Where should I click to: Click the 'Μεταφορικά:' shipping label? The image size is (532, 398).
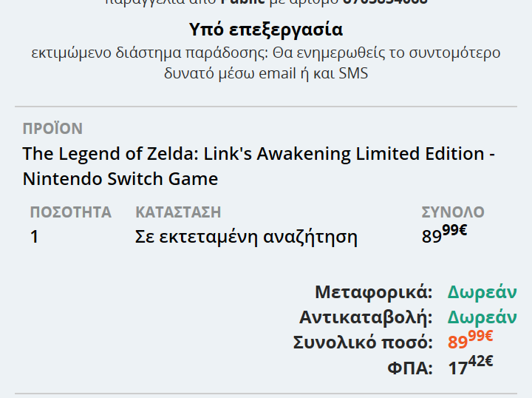373,291
